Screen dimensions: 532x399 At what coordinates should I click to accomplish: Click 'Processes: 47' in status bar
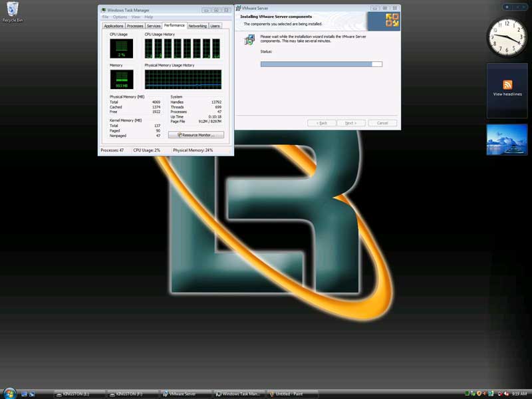[x=112, y=150]
